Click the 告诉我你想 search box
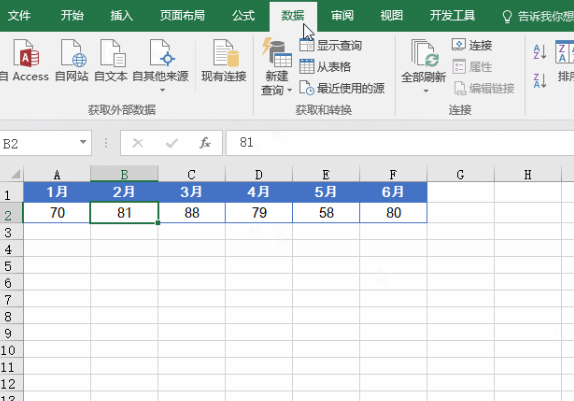 coord(537,16)
